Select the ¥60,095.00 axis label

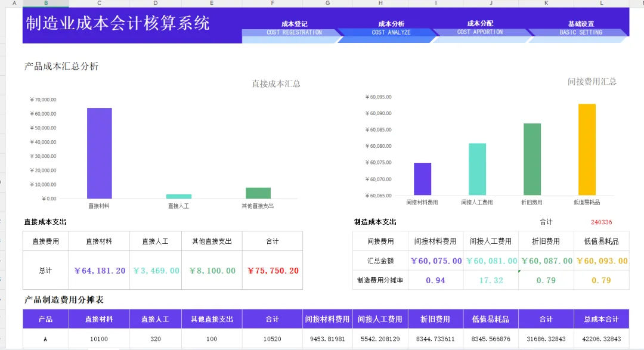(378, 97)
